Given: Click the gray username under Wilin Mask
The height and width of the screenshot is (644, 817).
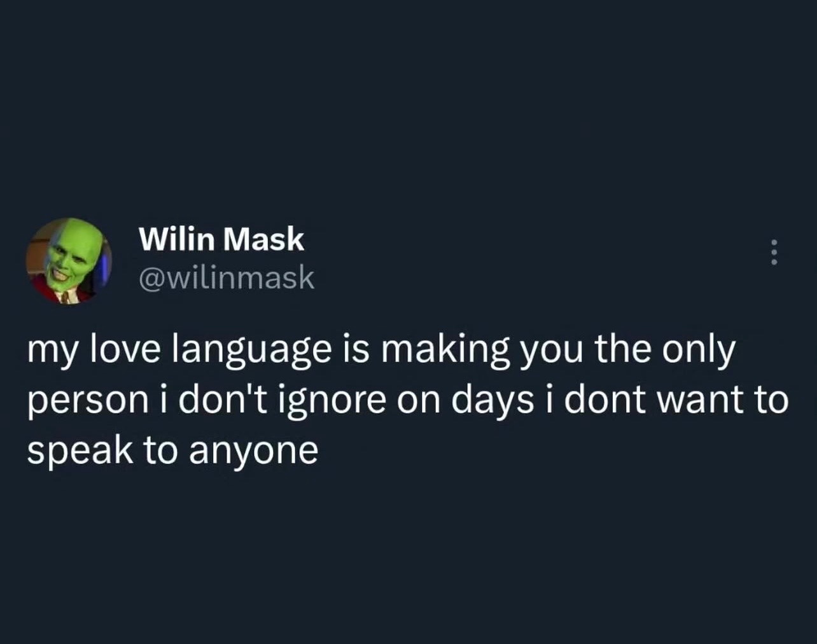Looking at the screenshot, I should tap(227, 277).
